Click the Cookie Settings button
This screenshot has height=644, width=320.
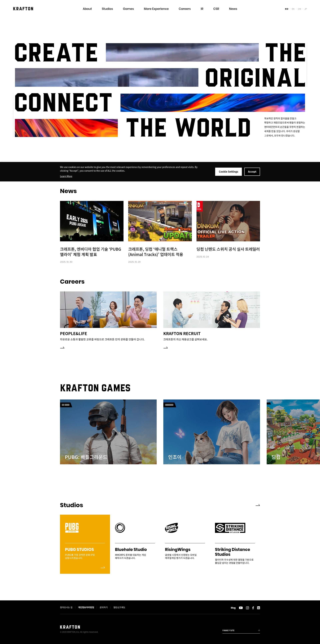click(x=228, y=171)
